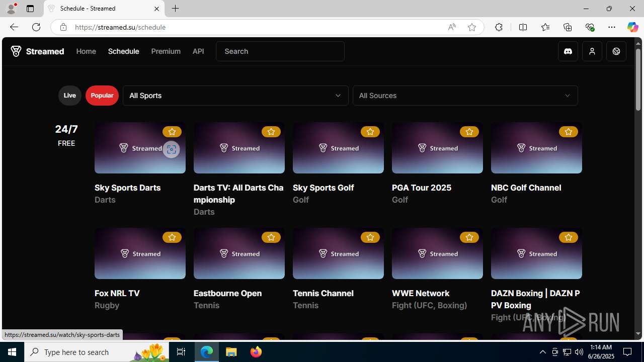
Task: Open DAZN Boxing PPV title link
Action: tap(536, 299)
